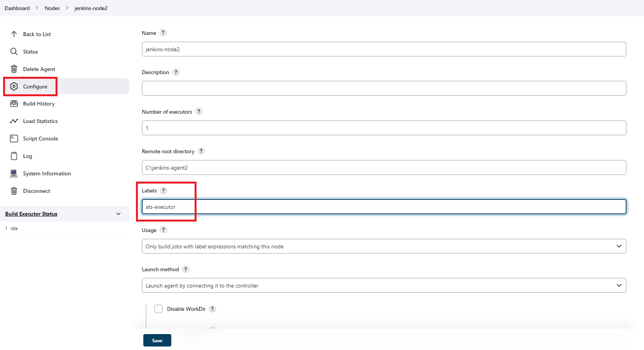Open Load Statistics page

[40, 121]
